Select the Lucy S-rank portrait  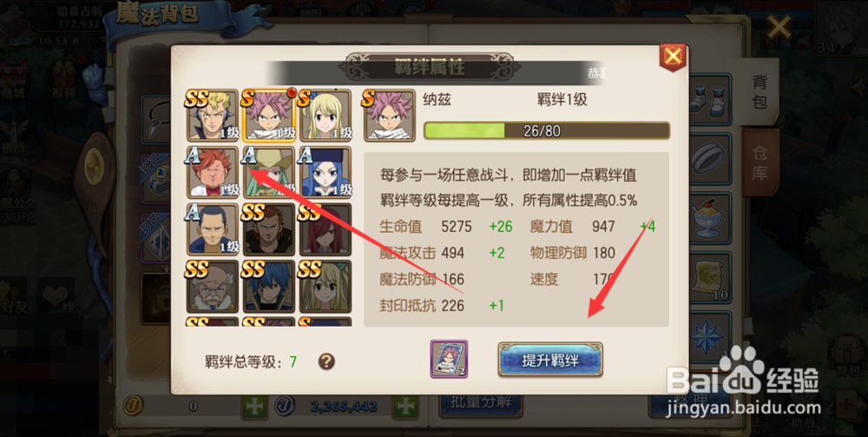(x=325, y=116)
